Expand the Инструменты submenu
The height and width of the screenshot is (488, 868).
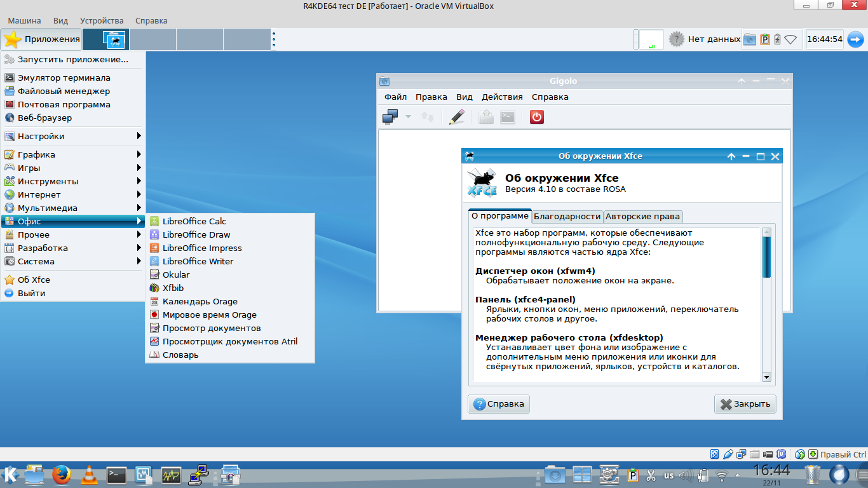point(73,181)
